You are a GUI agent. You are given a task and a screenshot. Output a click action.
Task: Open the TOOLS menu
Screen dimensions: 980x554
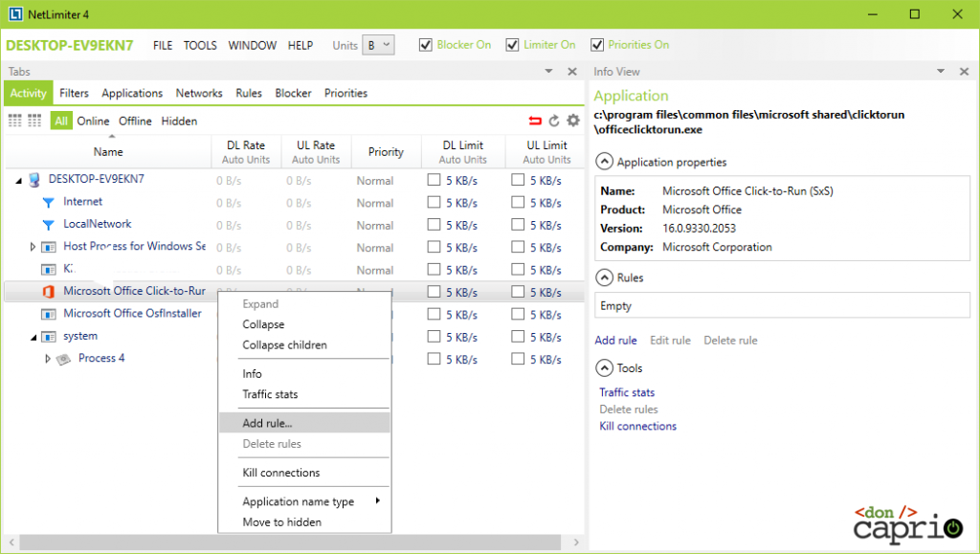tap(200, 45)
